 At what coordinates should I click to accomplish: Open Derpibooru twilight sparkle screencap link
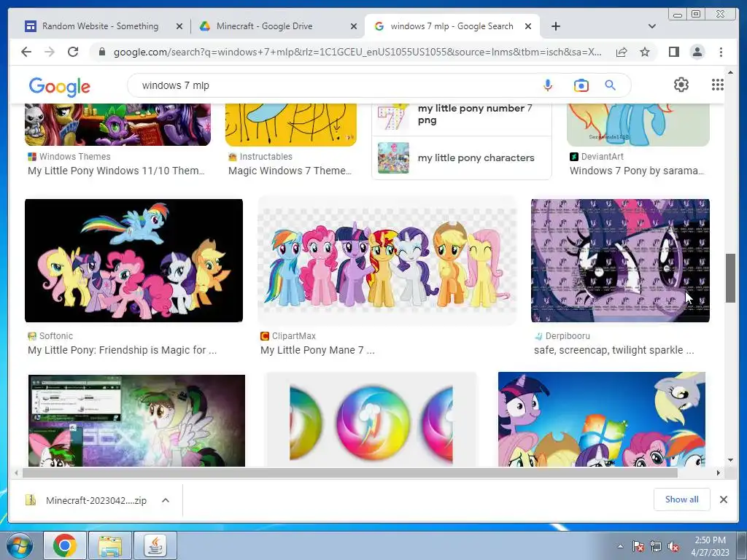click(614, 350)
